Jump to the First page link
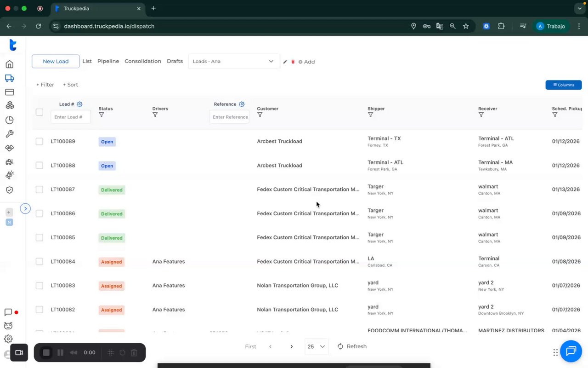 [250, 346]
